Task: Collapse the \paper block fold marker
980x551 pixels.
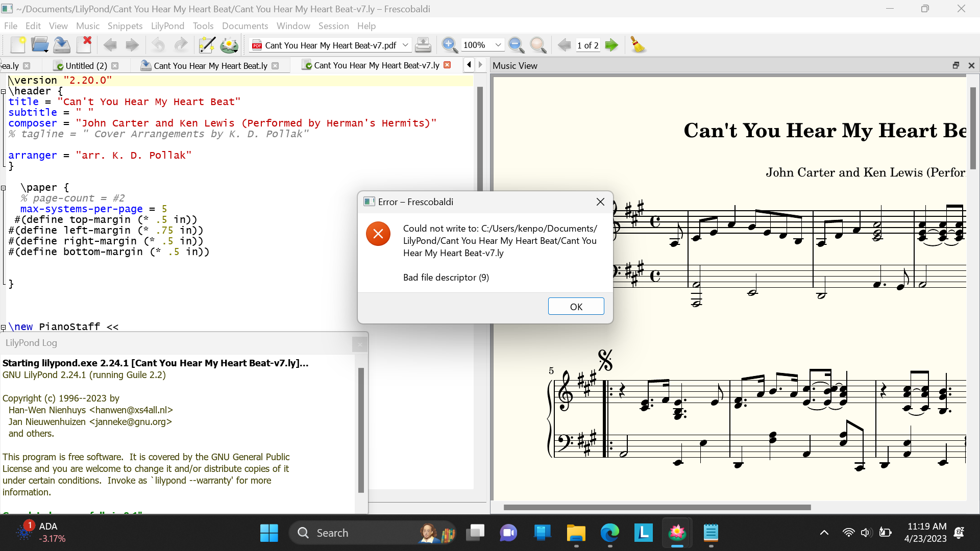Action: (4, 188)
